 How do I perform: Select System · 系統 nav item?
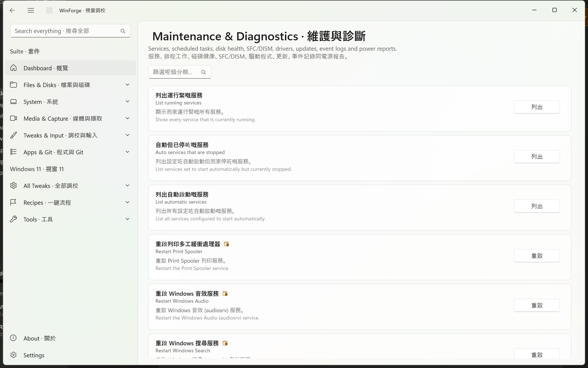[x=70, y=101]
